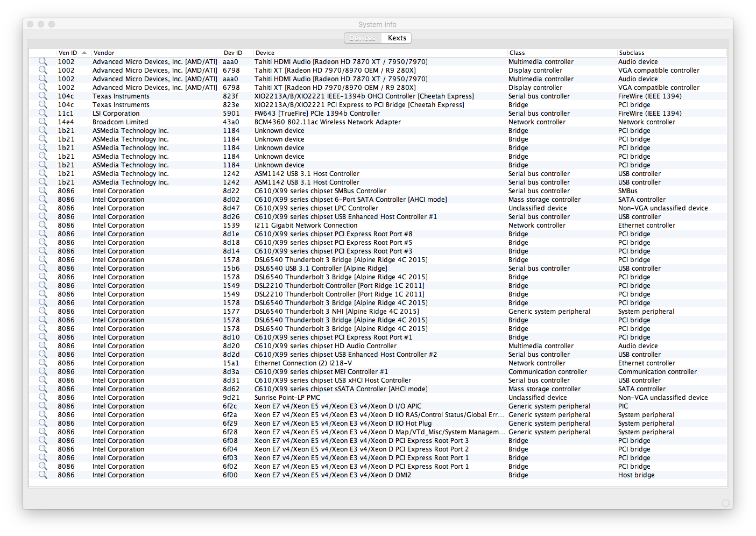Click magnifier for Xeon PCI Express Root Port 2
The height and width of the screenshot is (536, 756).
(x=43, y=449)
